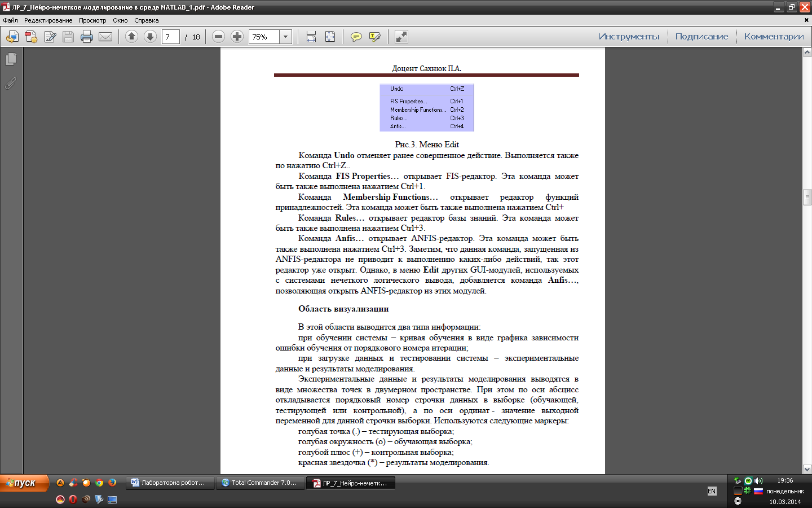
Task: Click the Create PDF toolbar icon
Action: tap(31, 37)
